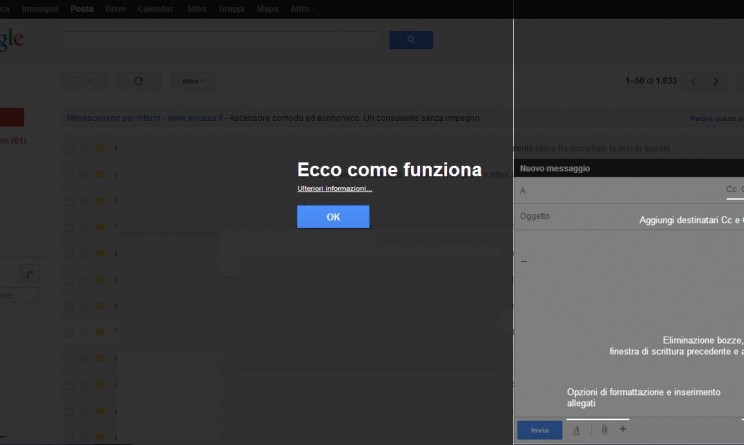Click the refresh inbox icon
The height and width of the screenshot is (445, 744).
click(x=138, y=81)
